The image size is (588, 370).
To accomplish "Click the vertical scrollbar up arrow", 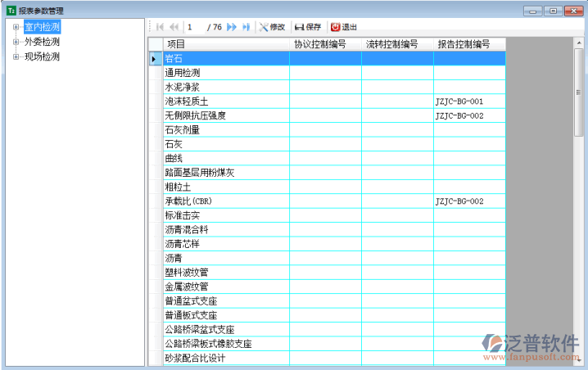I will [579, 44].
